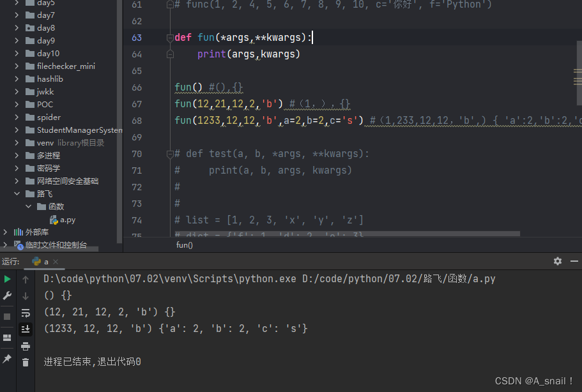Toggle scroll to end of output
Viewport: 582px width, 392px height.
pyautogui.click(x=26, y=329)
